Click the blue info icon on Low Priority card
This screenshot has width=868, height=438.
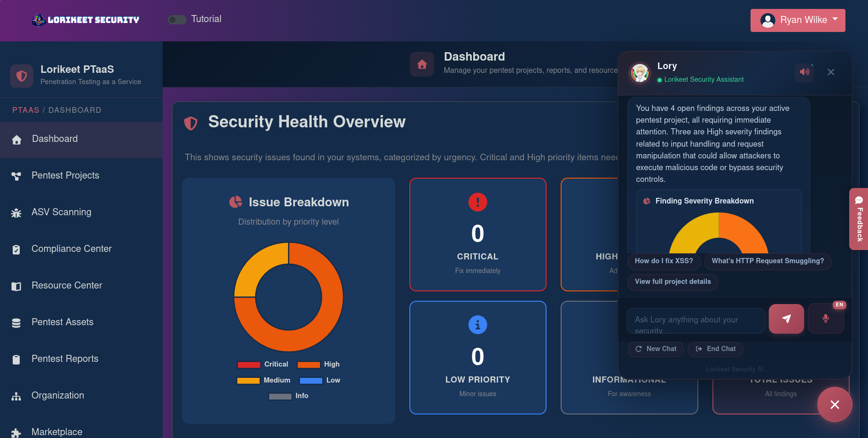coord(477,325)
